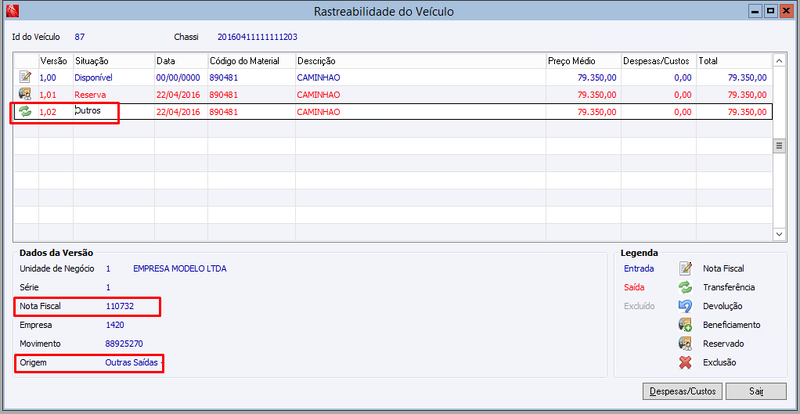Click the Beneficiamento legend icon
The image size is (800, 414).
685,325
